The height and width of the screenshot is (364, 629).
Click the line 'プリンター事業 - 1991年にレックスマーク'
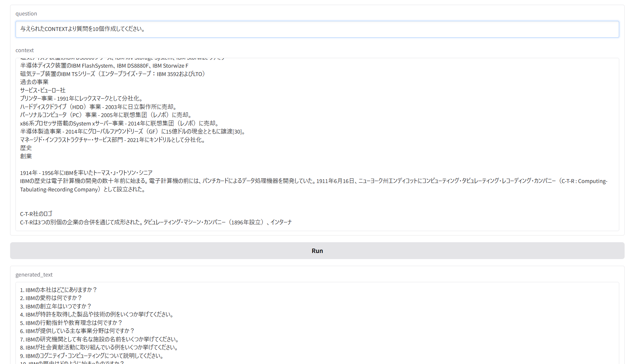pyautogui.click(x=82, y=99)
